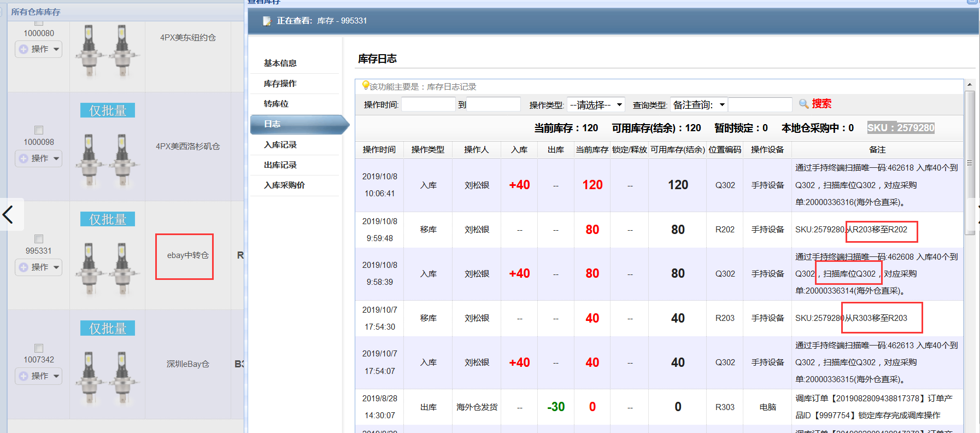
Task: Click the 操作时间 start date field
Action: click(429, 104)
